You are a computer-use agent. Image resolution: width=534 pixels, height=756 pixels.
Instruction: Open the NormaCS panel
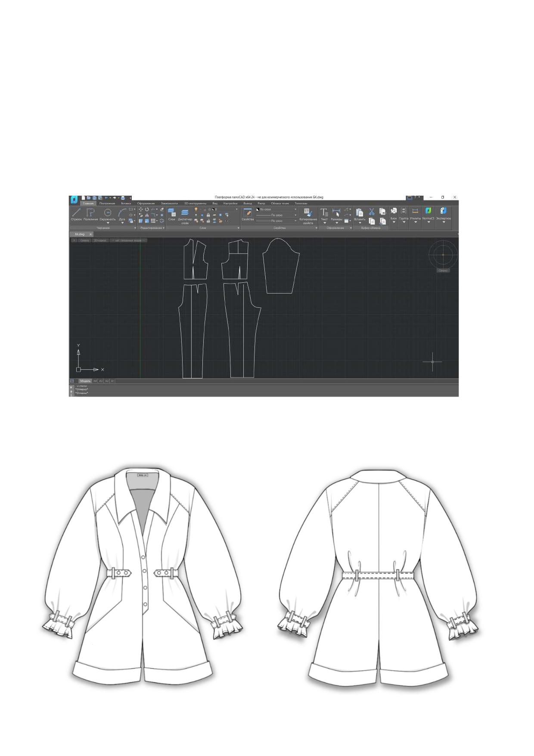click(x=428, y=216)
